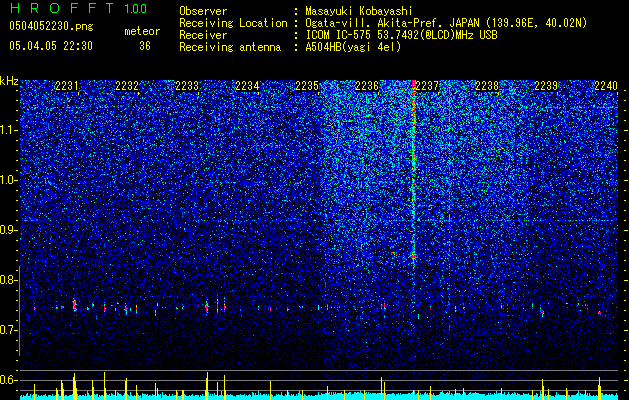Image resolution: width=629 pixels, height=400 pixels.
Task: Click time marker 2239
Action: (x=546, y=85)
